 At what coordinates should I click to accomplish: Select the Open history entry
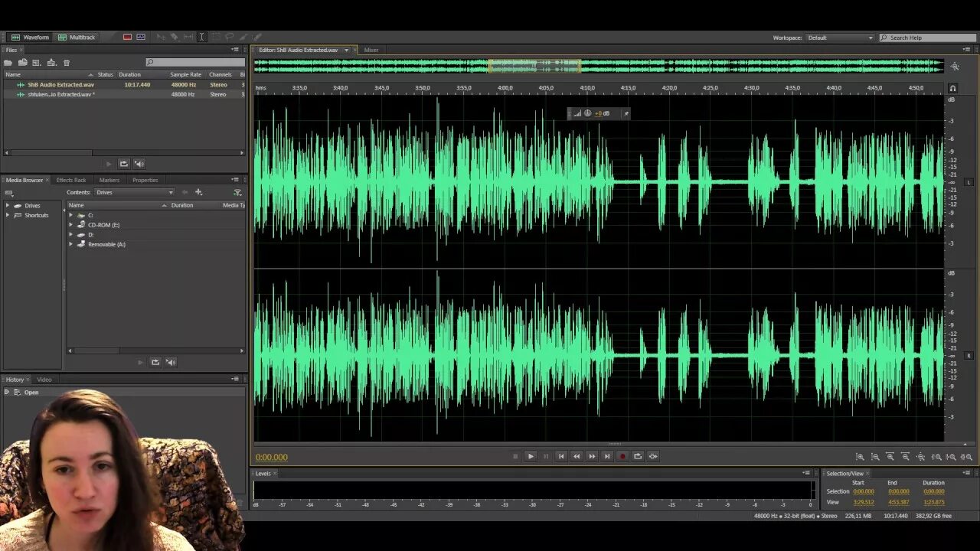tap(124, 393)
